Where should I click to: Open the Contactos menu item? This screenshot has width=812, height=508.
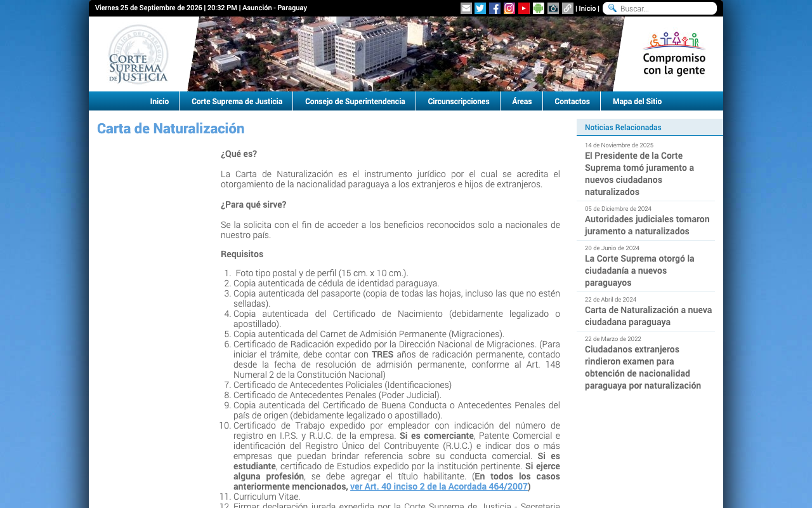572,102
